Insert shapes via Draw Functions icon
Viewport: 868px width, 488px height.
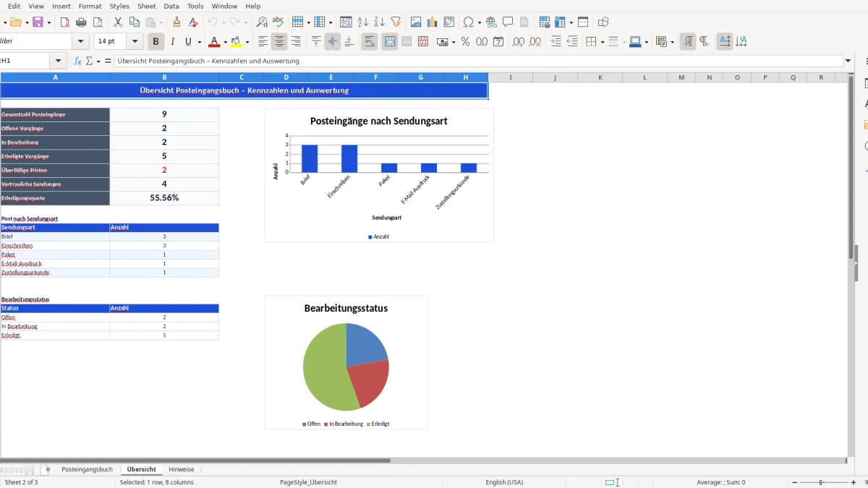(x=603, y=22)
